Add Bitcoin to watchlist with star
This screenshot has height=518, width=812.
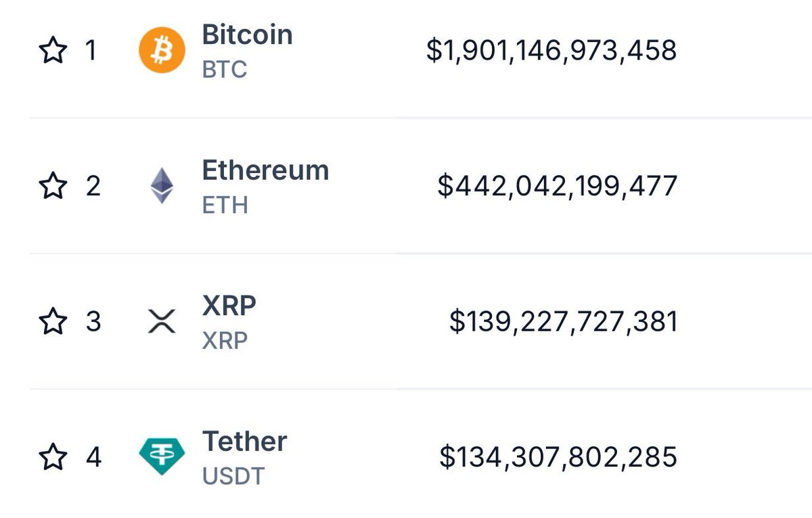(53, 50)
